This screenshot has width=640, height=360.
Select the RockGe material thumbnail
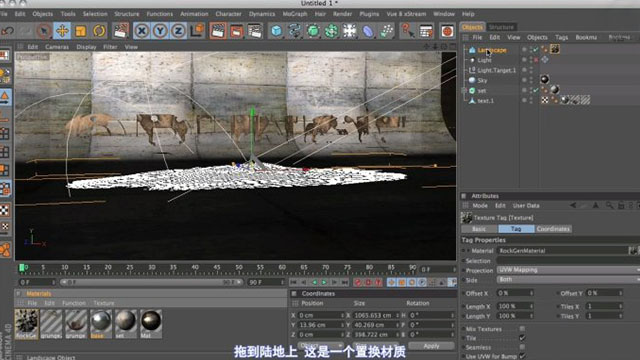27,323
